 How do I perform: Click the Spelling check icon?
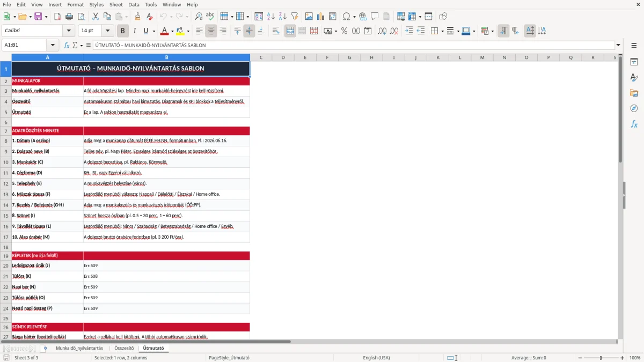click(210, 17)
